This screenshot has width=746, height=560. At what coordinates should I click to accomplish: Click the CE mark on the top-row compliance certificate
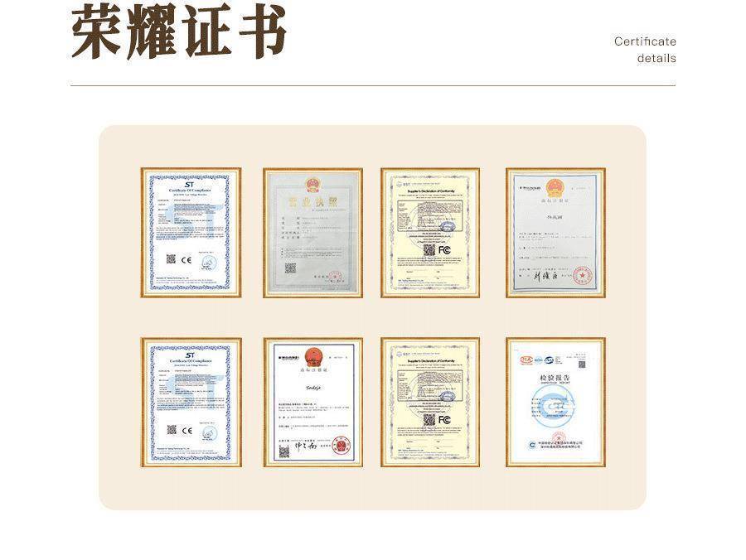pyautogui.click(x=186, y=259)
